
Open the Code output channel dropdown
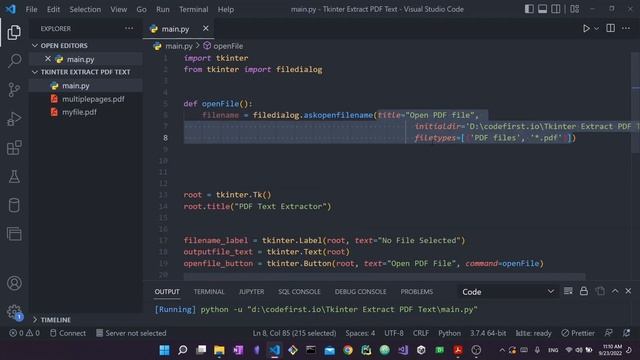click(x=508, y=291)
